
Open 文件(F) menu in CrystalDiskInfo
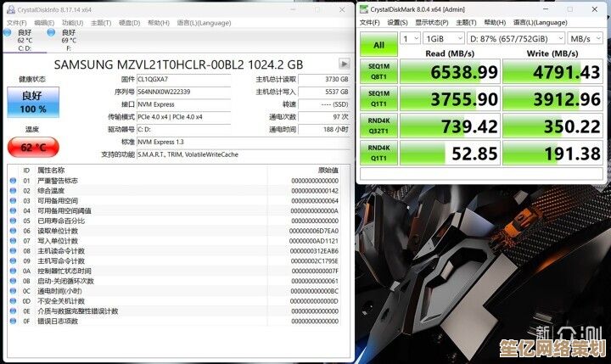click(x=16, y=23)
